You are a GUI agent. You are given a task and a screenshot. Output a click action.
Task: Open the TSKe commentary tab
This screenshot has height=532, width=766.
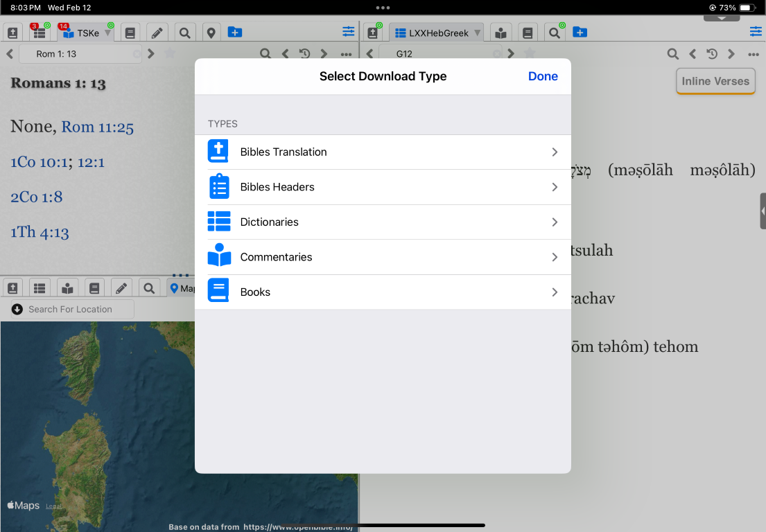pyautogui.click(x=85, y=33)
